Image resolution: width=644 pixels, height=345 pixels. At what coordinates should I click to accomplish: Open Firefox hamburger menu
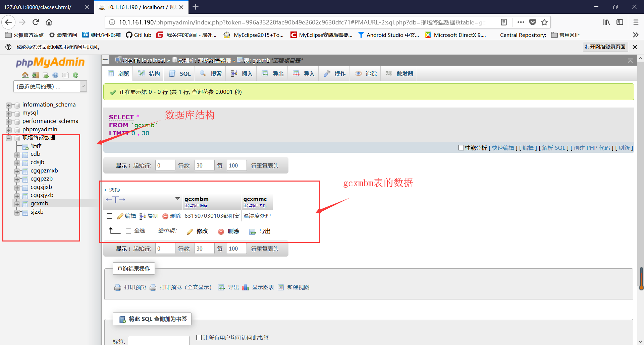click(x=636, y=22)
